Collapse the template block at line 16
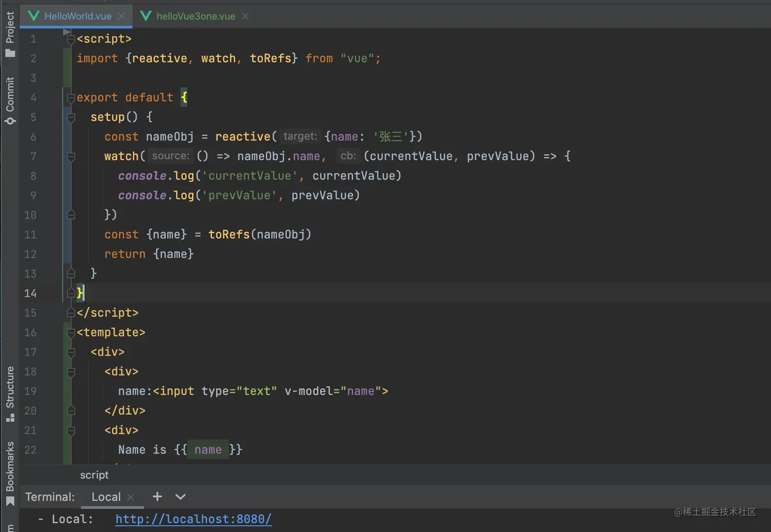Image resolution: width=771 pixels, height=532 pixels. (x=71, y=333)
